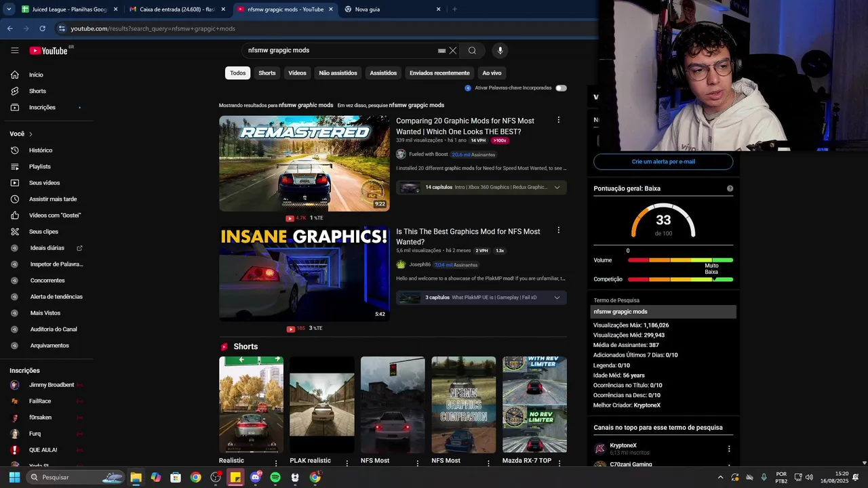868x488 pixels.
Task: Expand 14 capítulos chapter list
Action: point(557,187)
